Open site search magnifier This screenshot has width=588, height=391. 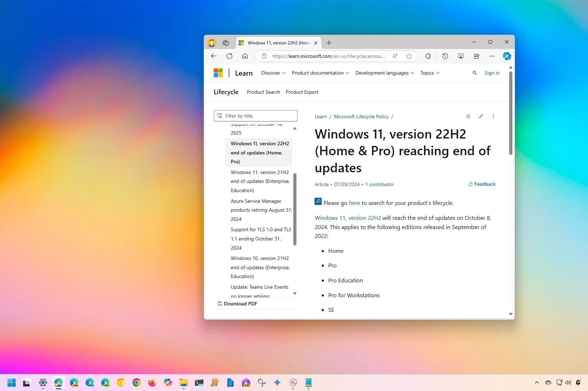pos(474,73)
